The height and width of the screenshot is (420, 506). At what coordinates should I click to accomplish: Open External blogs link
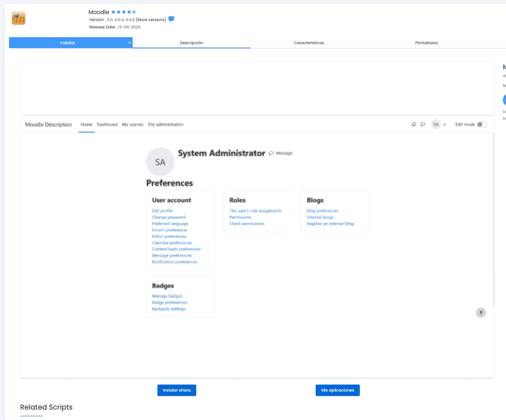click(320, 217)
